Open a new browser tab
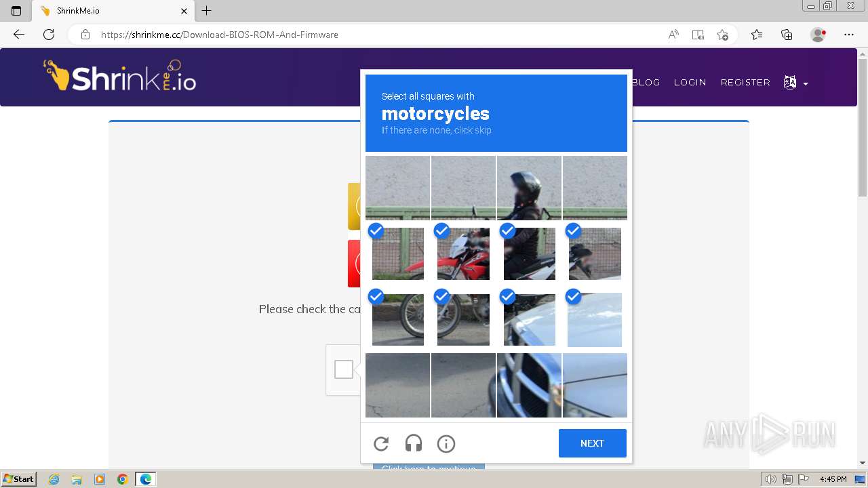 (x=207, y=11)
